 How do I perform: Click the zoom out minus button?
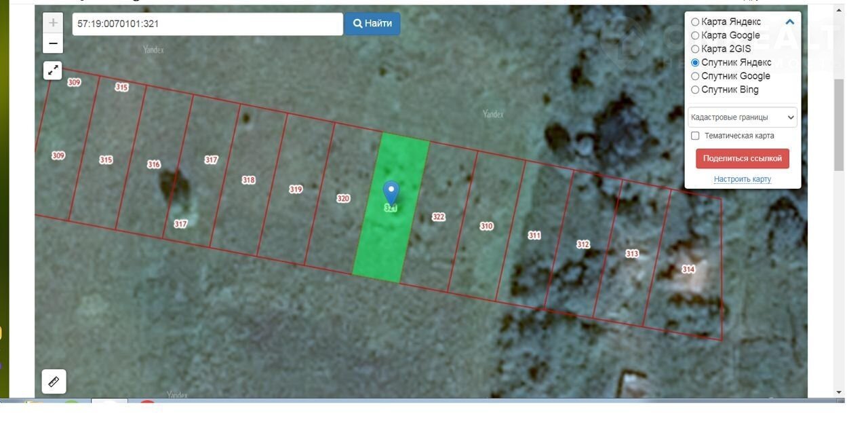coord(53,43)
